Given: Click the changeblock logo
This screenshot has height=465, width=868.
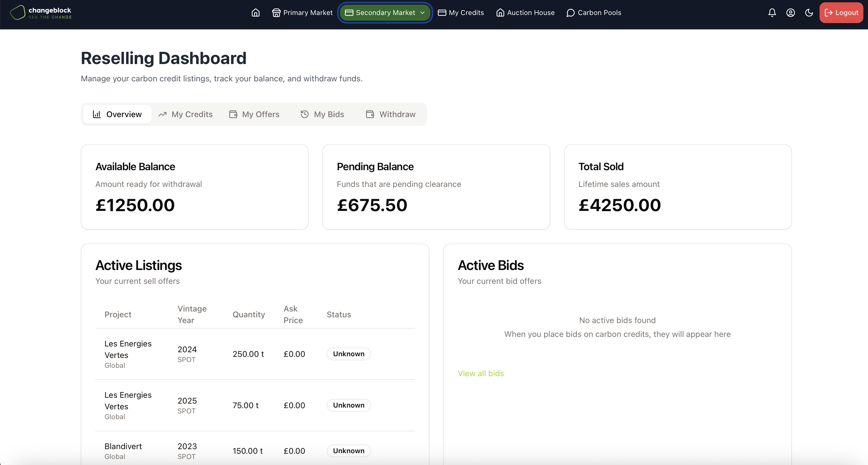Looking at the screenshot, I should [41, 13].
